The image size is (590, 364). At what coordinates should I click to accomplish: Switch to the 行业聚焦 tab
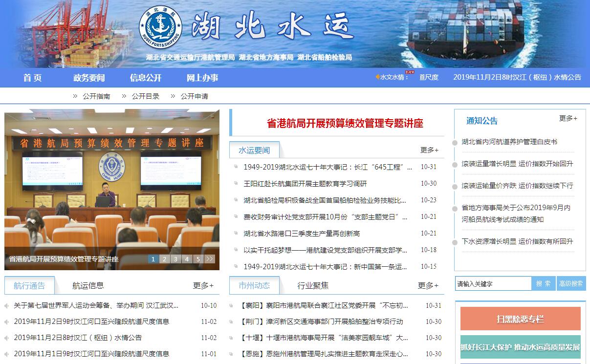coord(313,285)
